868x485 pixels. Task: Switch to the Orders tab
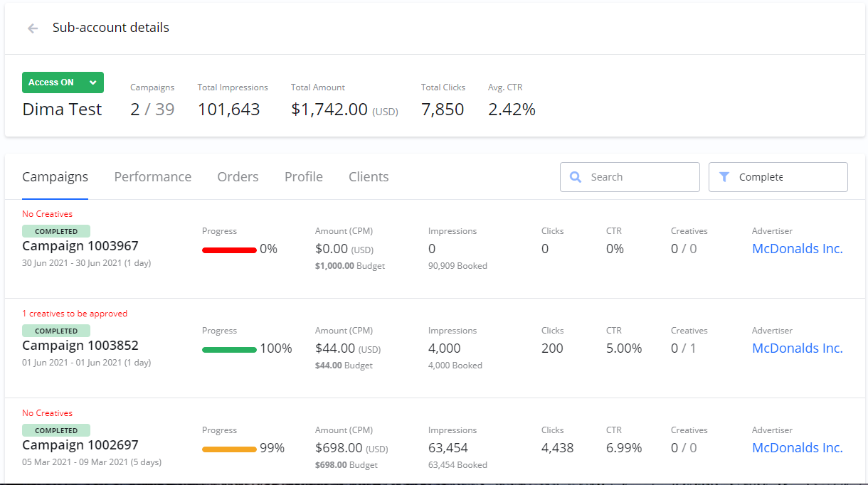click(238, 177)
